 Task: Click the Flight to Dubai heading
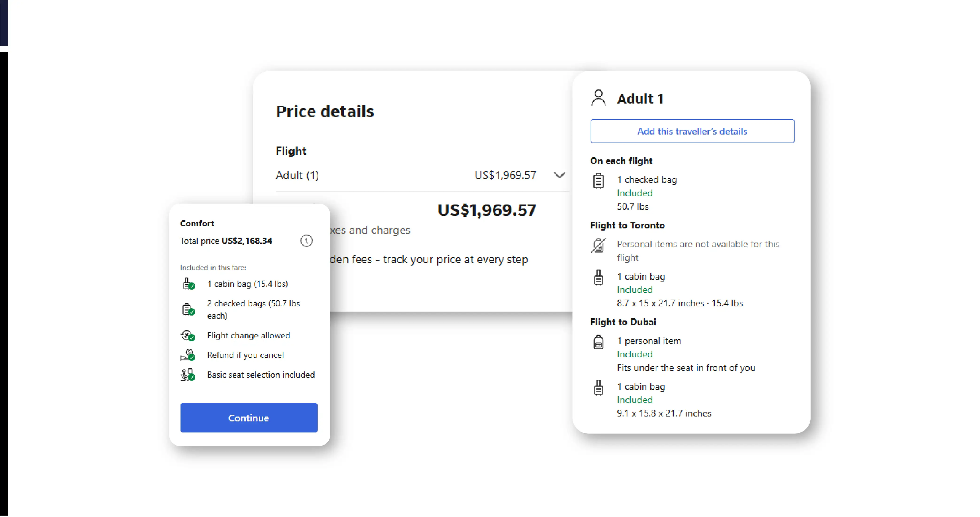(623, 322)
